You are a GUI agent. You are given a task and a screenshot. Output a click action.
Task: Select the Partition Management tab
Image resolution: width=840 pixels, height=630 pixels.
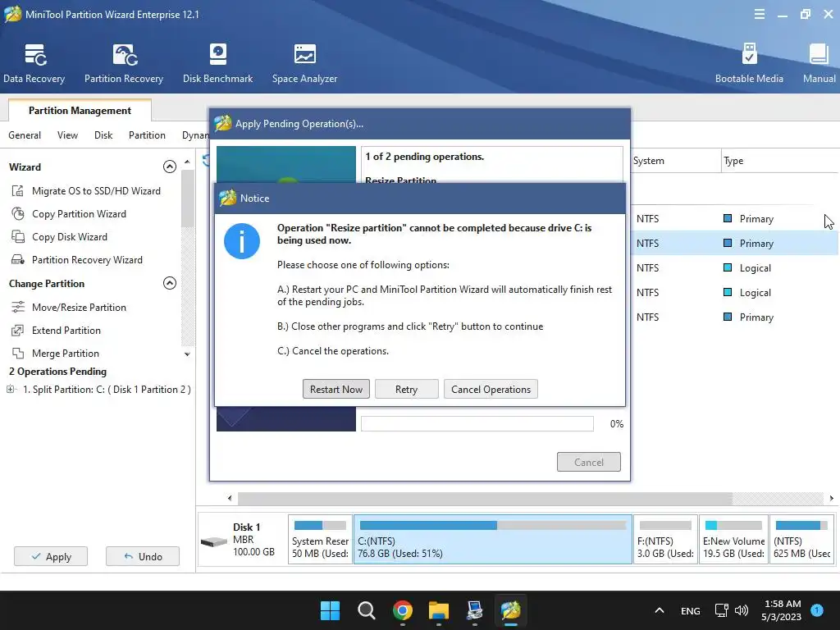[x=80, y=111]
